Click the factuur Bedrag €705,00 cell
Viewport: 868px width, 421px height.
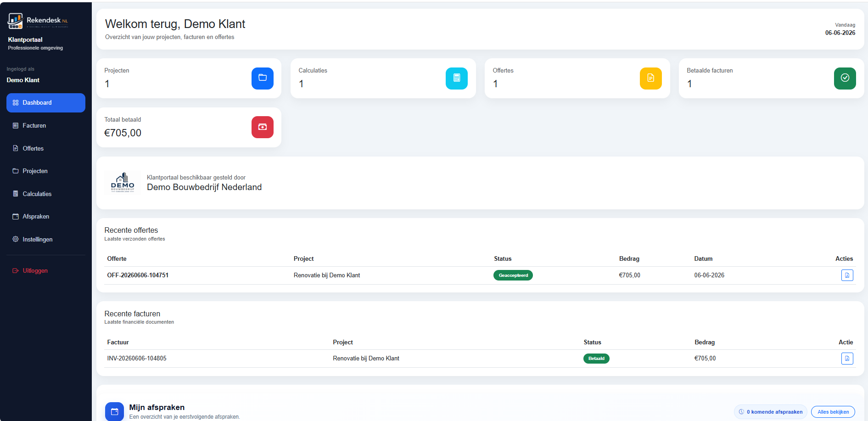coord(705,359)
